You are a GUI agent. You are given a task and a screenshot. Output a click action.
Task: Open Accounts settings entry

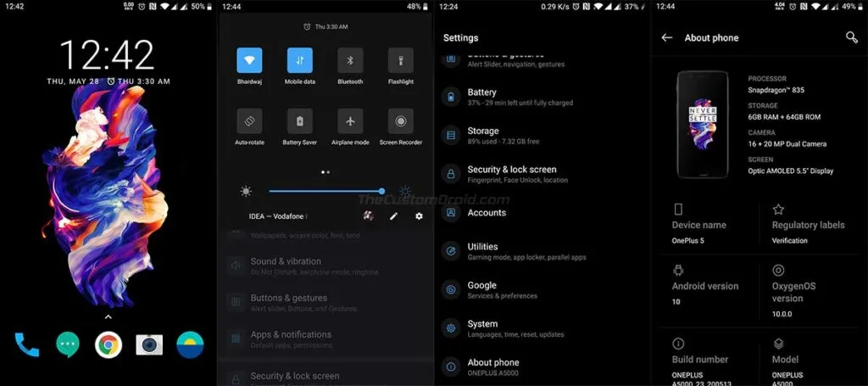542,213
